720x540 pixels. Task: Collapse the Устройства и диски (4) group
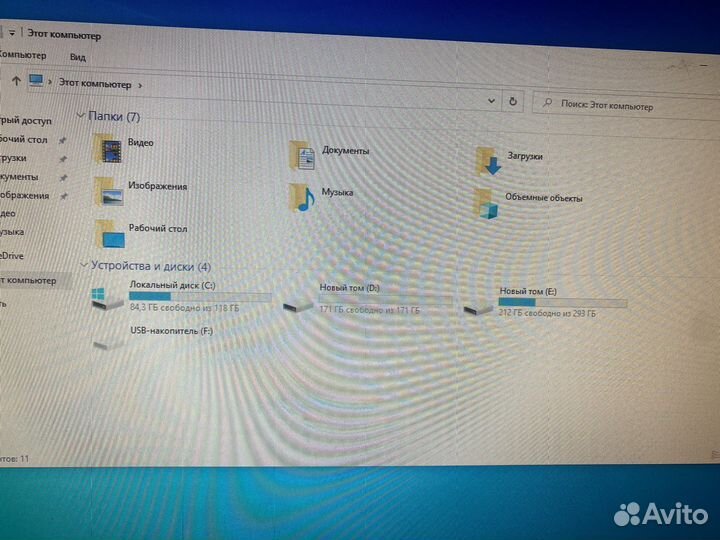pyautogui.click(x=83, y=266)
